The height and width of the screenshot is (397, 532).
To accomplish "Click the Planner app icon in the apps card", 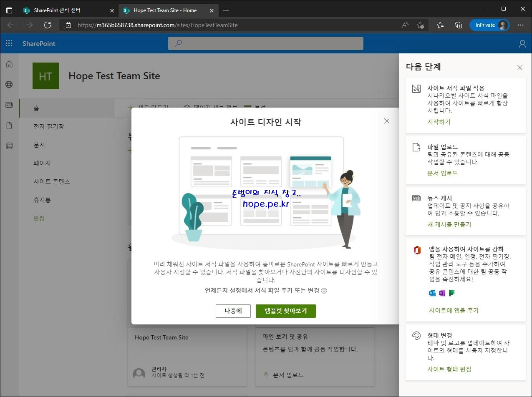I will (x=451, y=293).
